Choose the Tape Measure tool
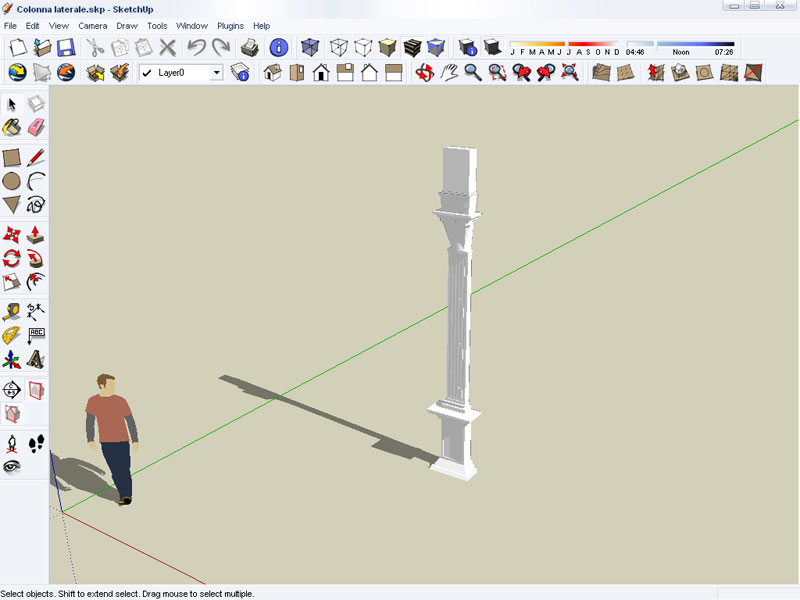Viewport: 800px width, 600px height. click(12, 311)
